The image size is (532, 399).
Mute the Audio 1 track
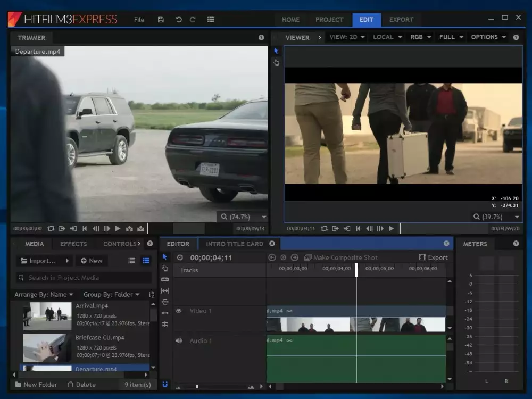point(179,340)
